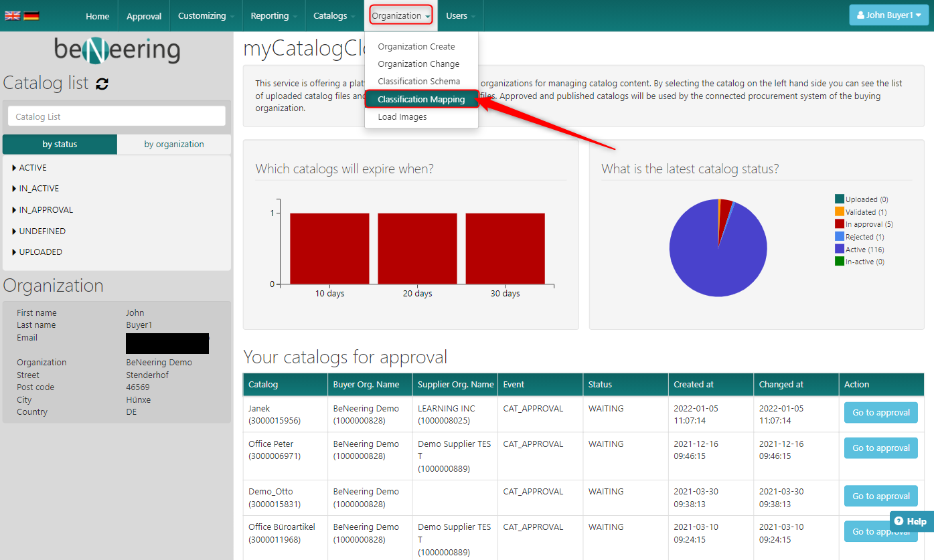This screenshot has height=560, width=934.
Task: Open the Home page link
Action: [x=97, y=16]
